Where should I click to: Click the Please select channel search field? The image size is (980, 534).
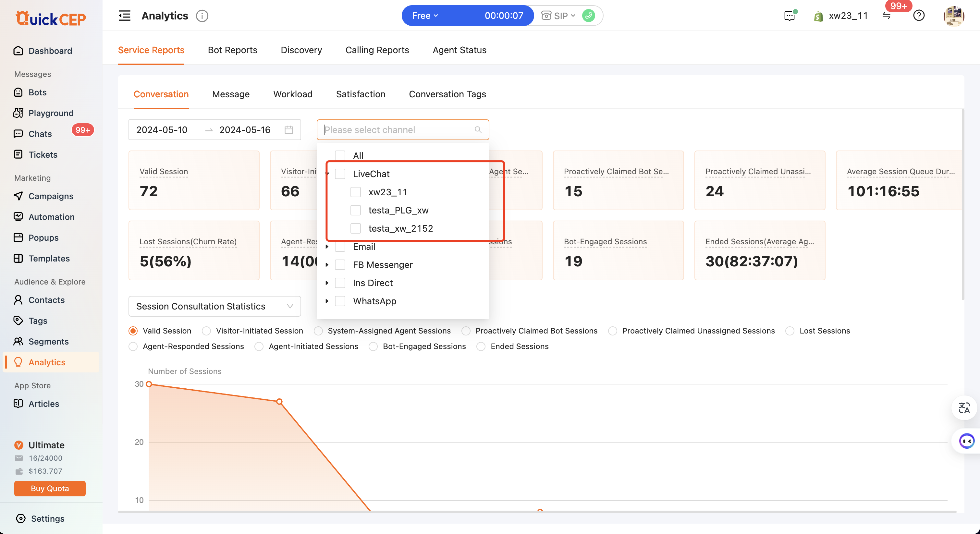coord(402,130)
